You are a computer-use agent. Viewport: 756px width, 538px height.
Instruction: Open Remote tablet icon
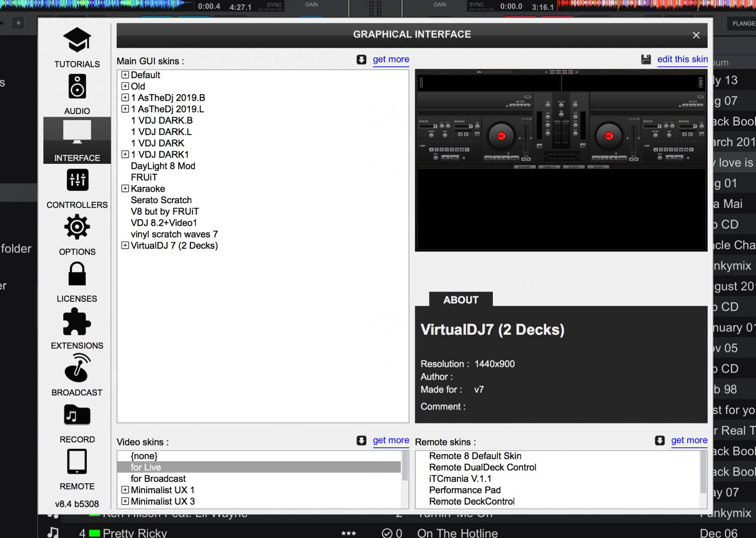(x=77, y=461)
